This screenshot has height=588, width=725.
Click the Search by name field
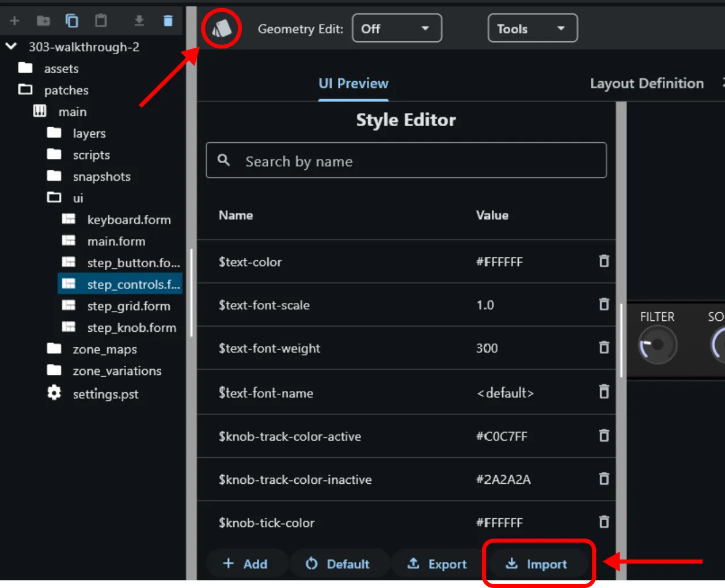(406, 160)
